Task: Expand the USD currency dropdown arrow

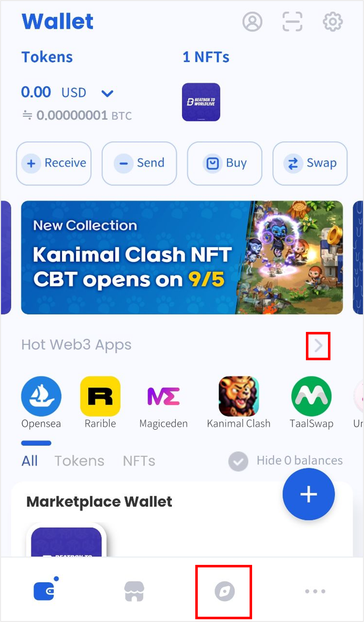Action: (x=107, y=93)
